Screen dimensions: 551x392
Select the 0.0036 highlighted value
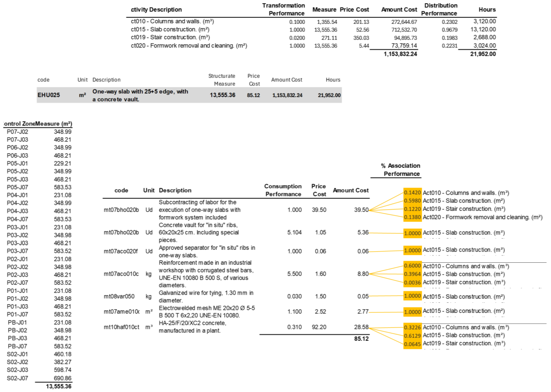tap(412, 282)
